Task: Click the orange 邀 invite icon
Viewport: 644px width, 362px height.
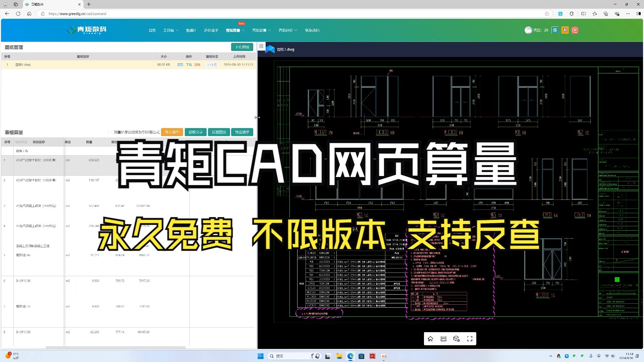Action: pos(565,30)
